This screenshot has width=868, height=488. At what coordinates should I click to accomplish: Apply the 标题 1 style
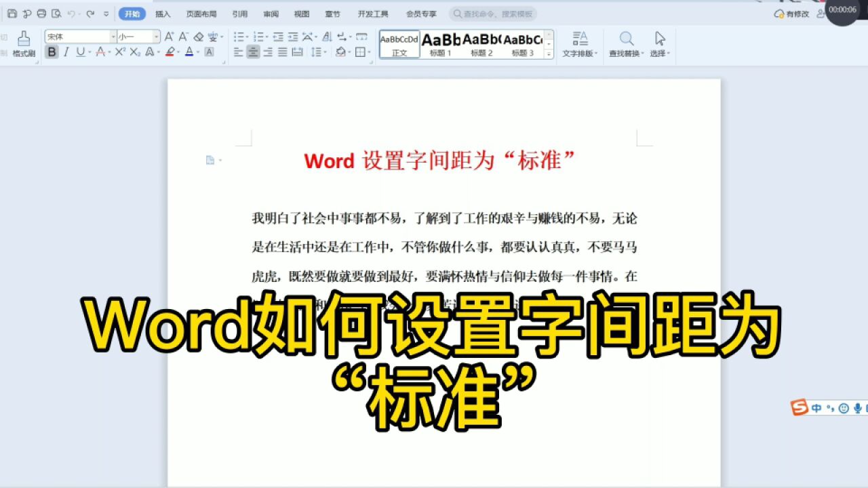tap(441, 44)
